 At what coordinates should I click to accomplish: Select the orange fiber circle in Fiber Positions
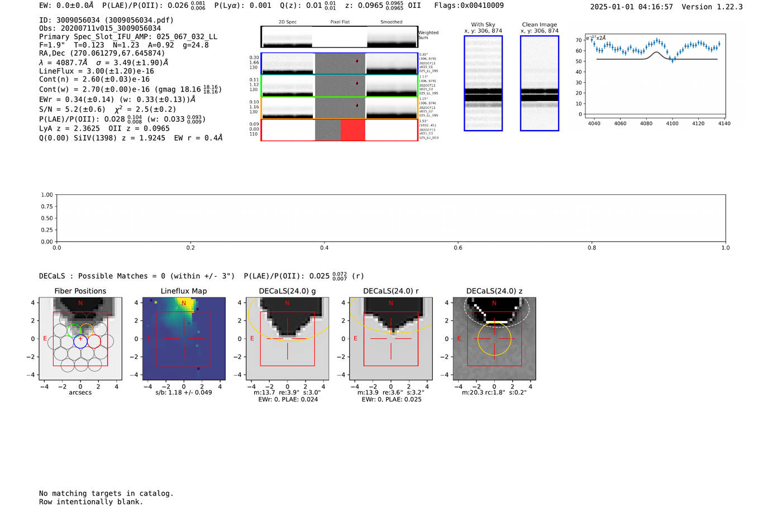point(87,330)
